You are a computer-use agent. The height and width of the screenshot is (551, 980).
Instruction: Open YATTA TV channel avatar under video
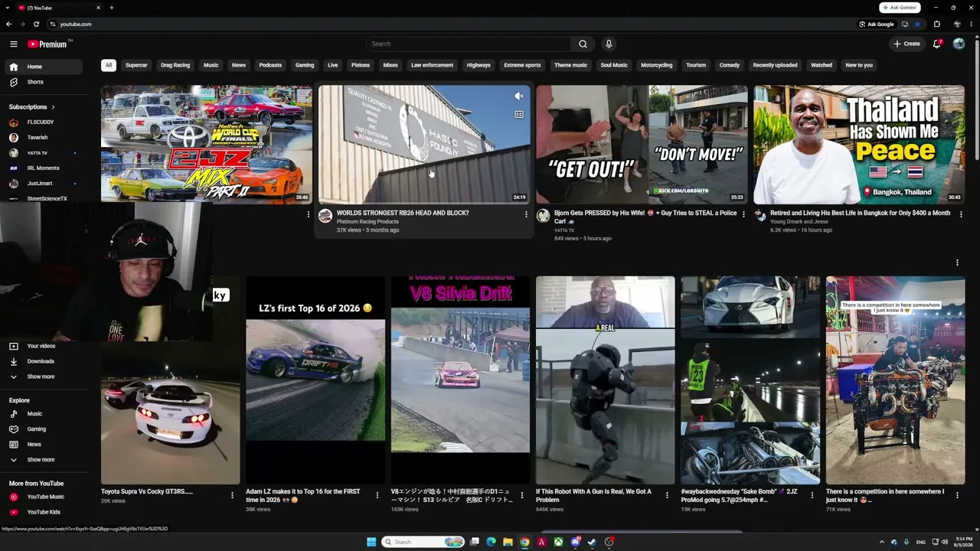(543, 217)
